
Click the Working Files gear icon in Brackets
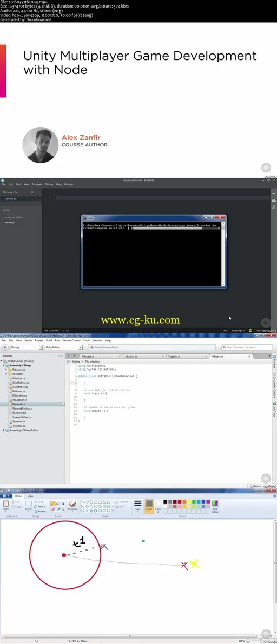coord(32,192)
